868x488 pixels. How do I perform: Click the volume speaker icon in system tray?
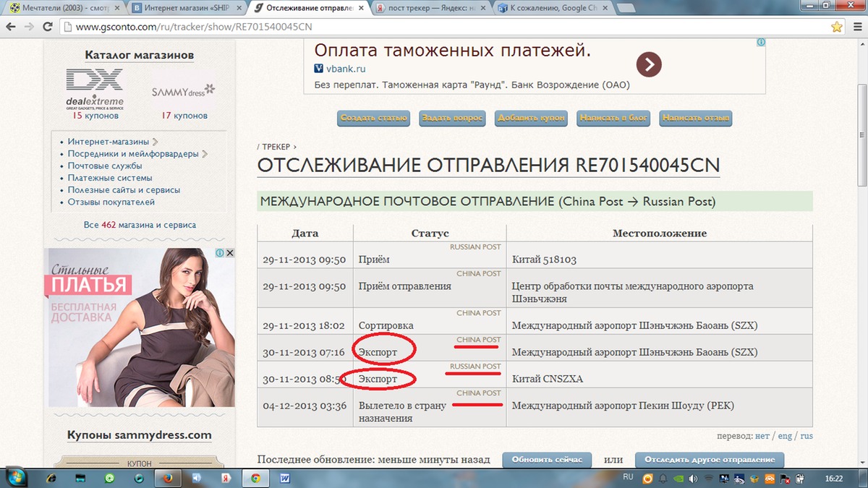tap(694, 478)
